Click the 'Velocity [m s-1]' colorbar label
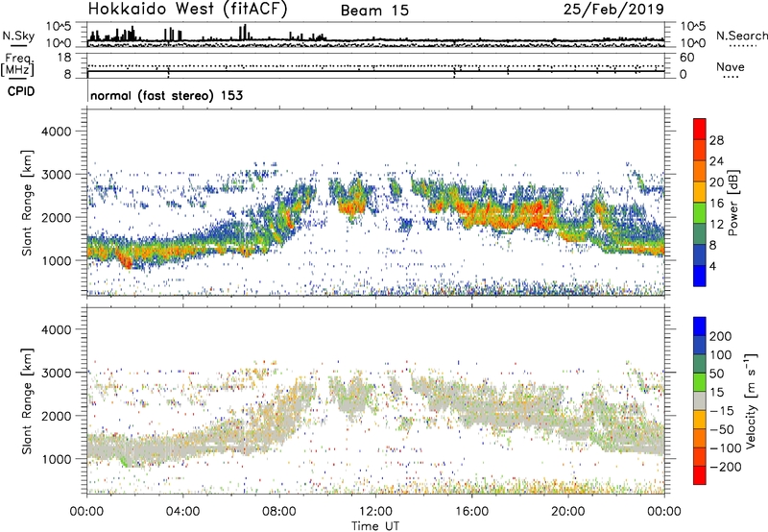The image size is (768, 532). 751,400
